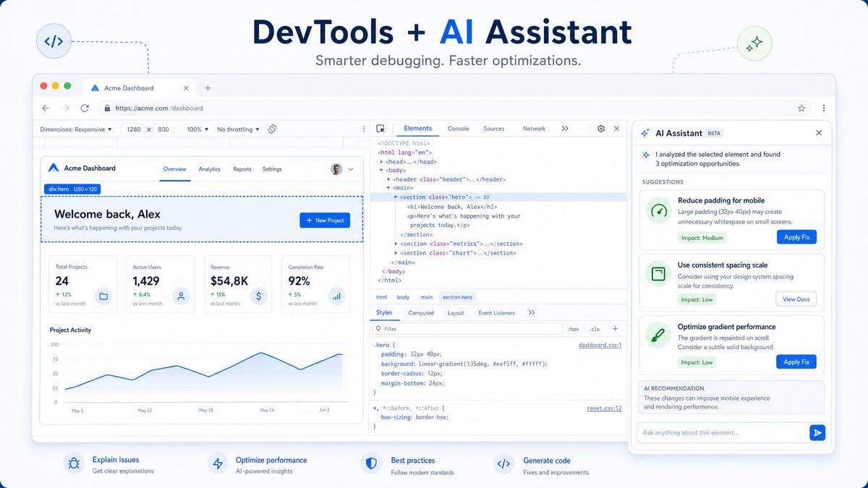Switch to the Sources tab

[x=494, y=129]
